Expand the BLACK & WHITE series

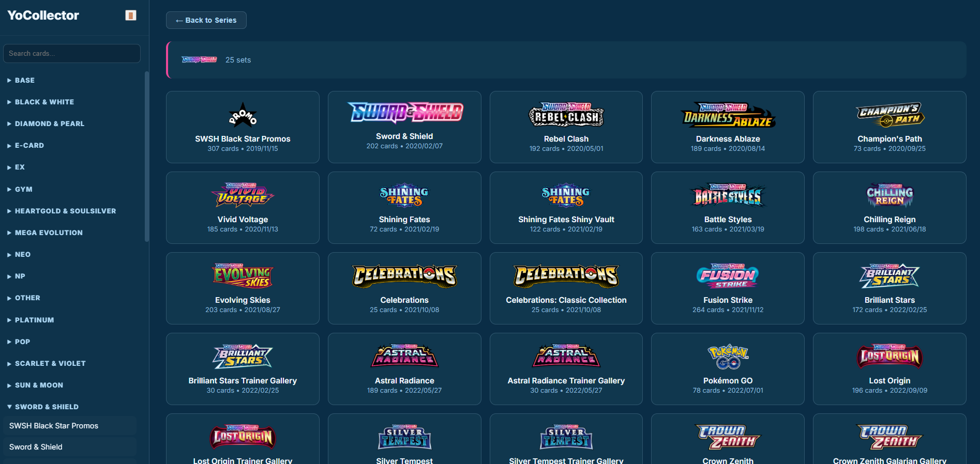72,102
